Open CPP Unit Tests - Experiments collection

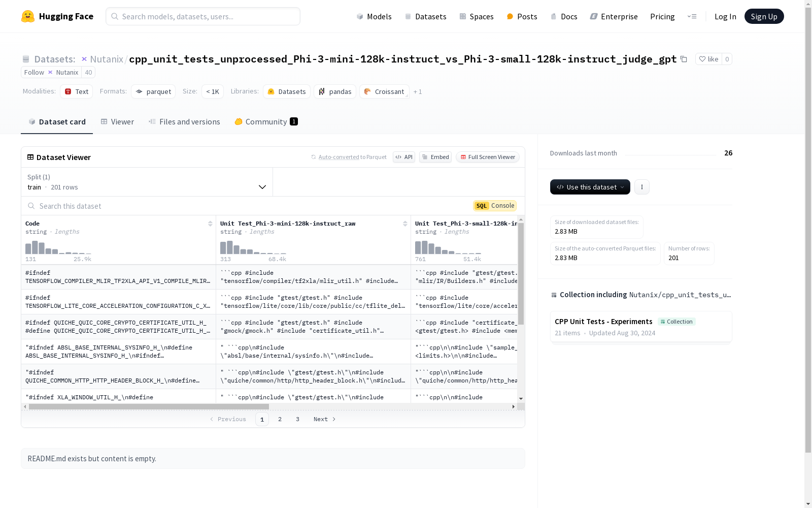(641, 327)
